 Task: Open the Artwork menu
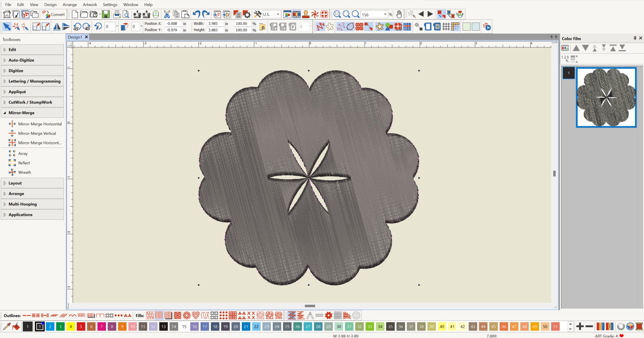click(x=90, y=4)
